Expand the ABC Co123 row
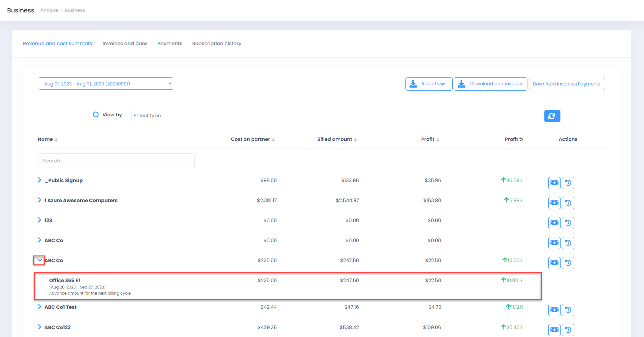Image resolution: width=644 pixels, height=337 pixels. point(39,327)
